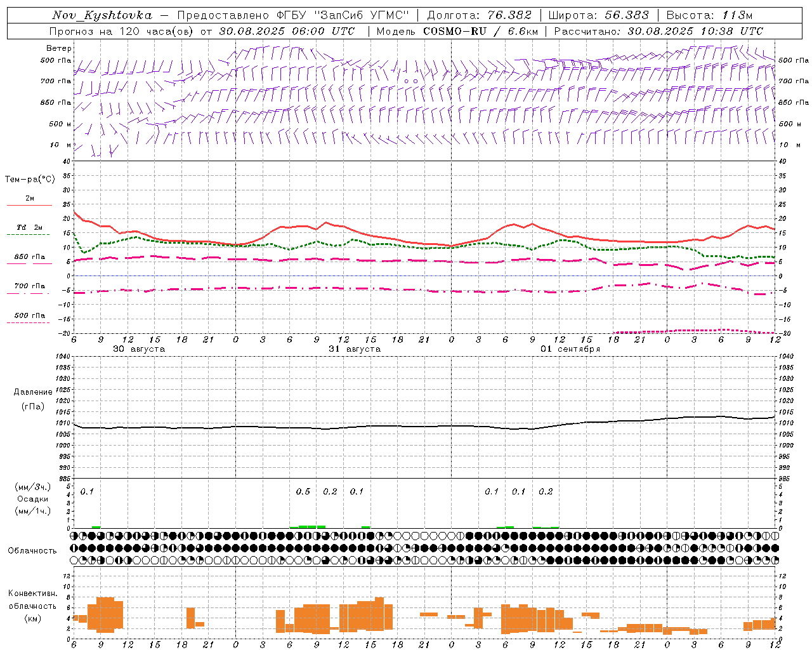This screenshot has width=812, height=650.
Task: Click the station title Nov_Kyshtovka
Action: pyautogui.click(x=102, y=15)
